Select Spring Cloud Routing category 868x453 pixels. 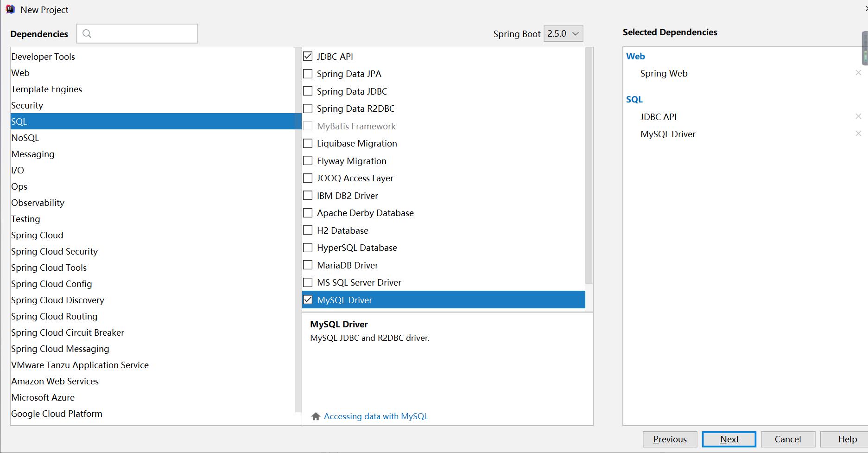click(152, 316)
